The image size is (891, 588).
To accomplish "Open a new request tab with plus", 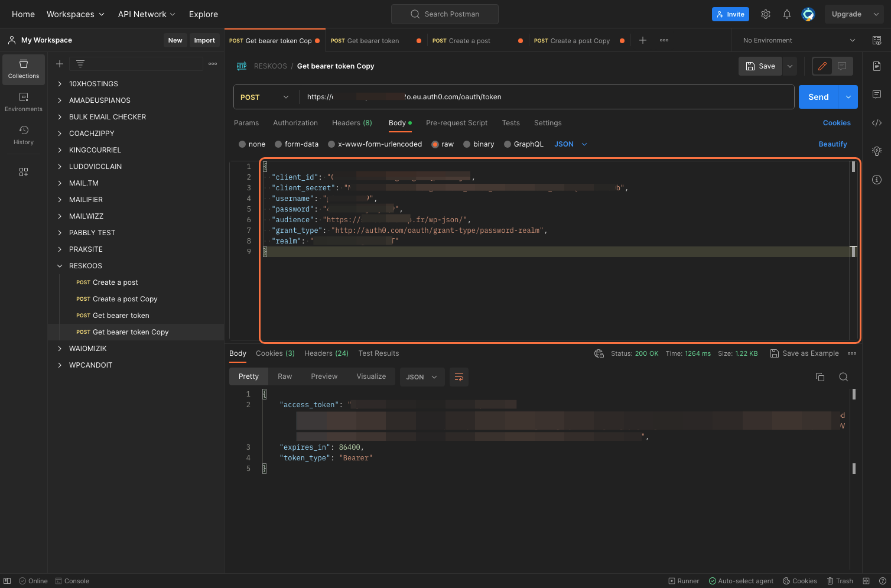I will point(643,40).
